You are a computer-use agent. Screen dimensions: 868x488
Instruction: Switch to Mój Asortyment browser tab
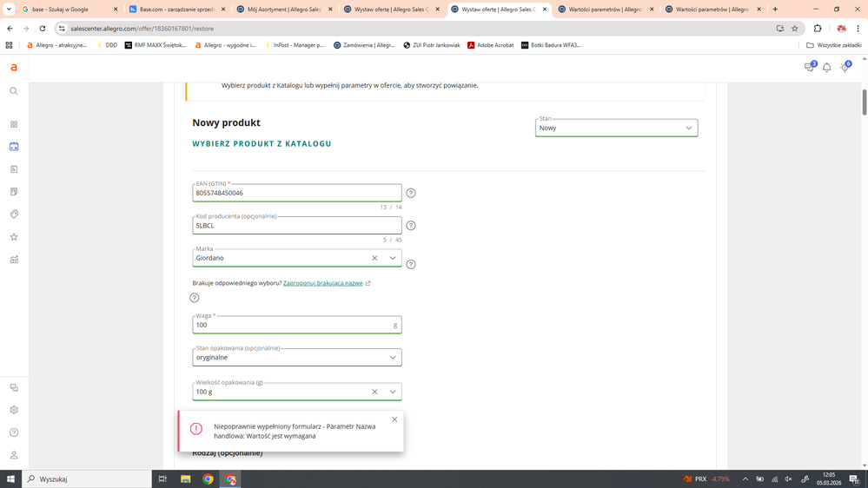283,10
